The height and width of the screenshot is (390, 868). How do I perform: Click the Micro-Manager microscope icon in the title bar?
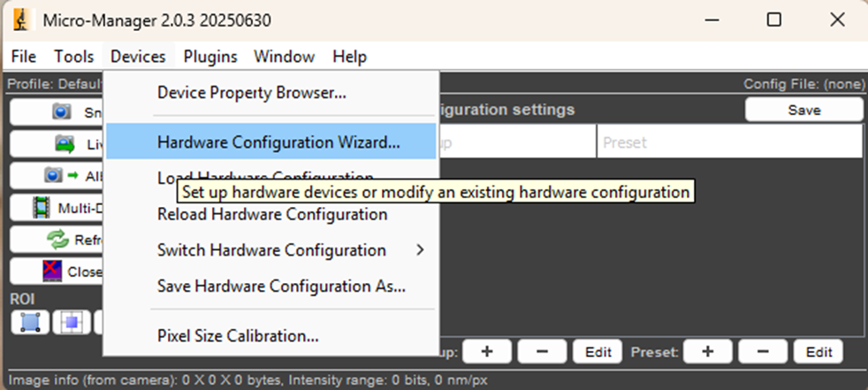(21, 20)
